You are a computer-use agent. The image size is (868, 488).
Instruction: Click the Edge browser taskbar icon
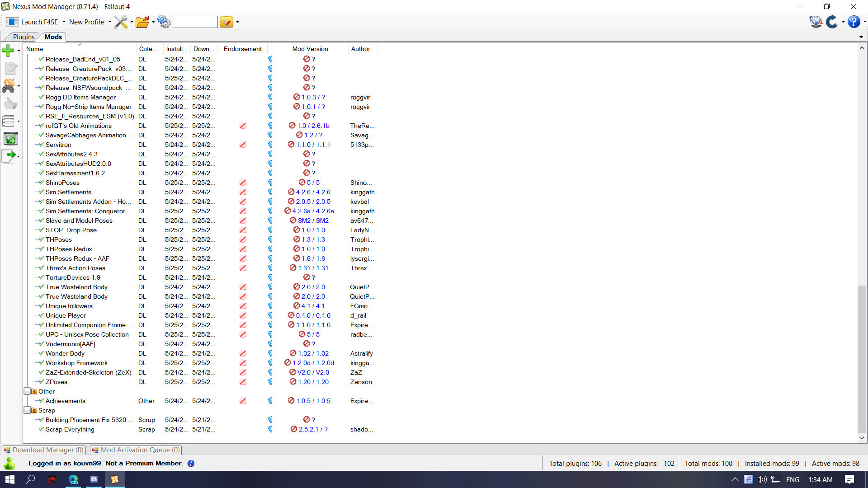[73, 479]
